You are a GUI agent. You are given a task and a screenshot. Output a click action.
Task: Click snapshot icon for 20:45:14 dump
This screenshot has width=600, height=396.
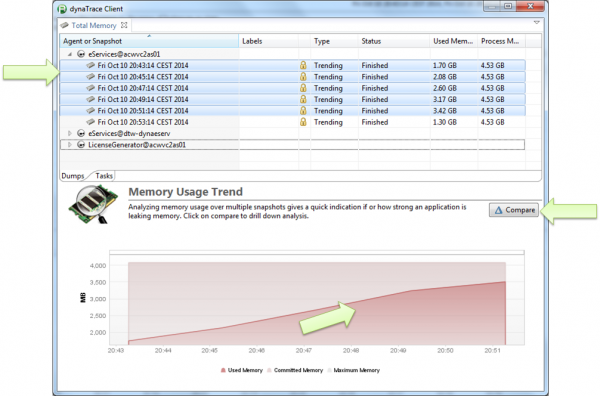tap(90, 77)
